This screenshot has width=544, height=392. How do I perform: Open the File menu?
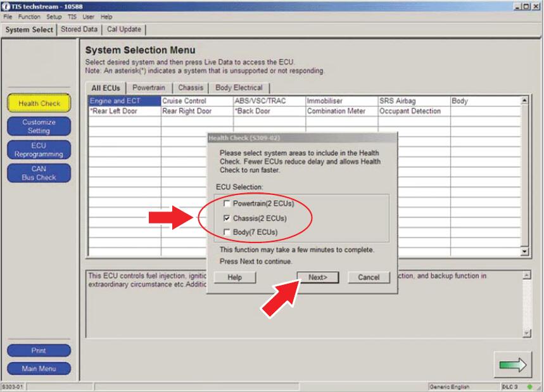(8, 16)
